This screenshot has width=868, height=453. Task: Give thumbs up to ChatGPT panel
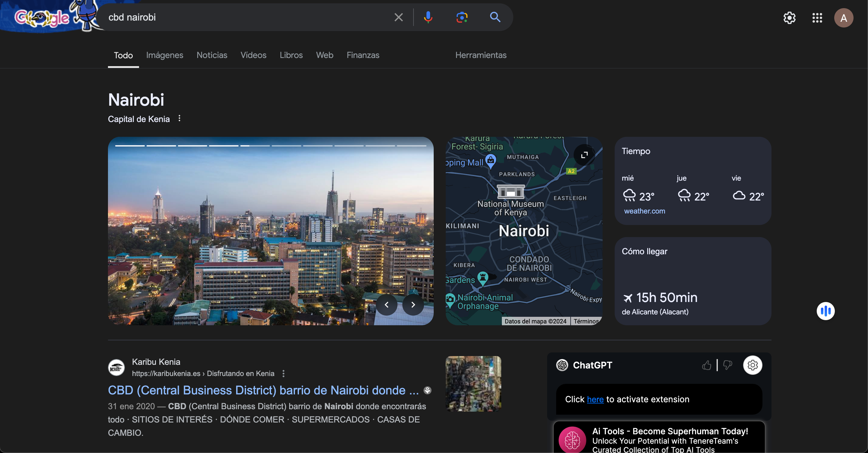tap(707, 365)
